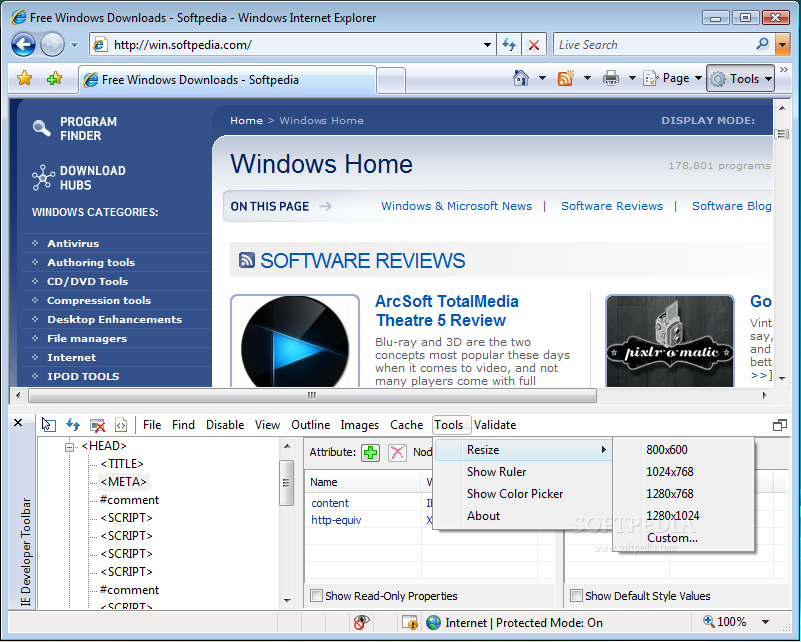Select the META node in DOM tree
Viewport: 801px width, 642px height.
tap(123, 482)
